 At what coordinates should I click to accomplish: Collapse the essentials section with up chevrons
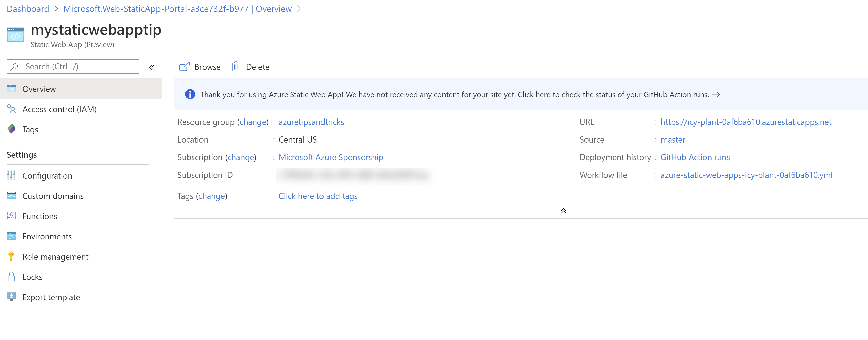point(564,211)
